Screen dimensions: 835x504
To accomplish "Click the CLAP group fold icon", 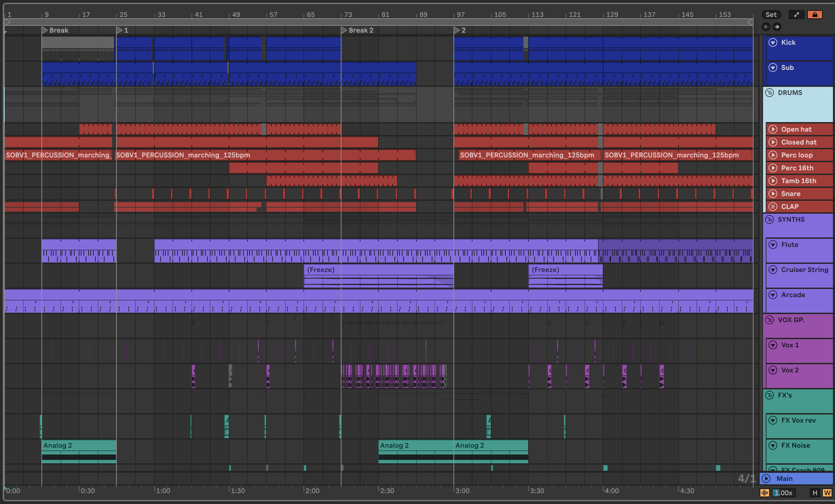I will [x=773, y=207].
